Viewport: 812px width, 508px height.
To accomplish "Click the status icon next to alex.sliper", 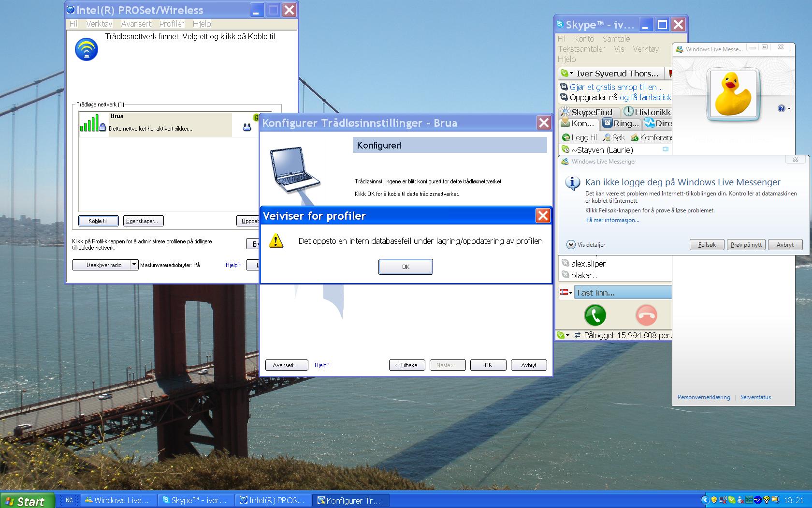I will tap(565, 263).
